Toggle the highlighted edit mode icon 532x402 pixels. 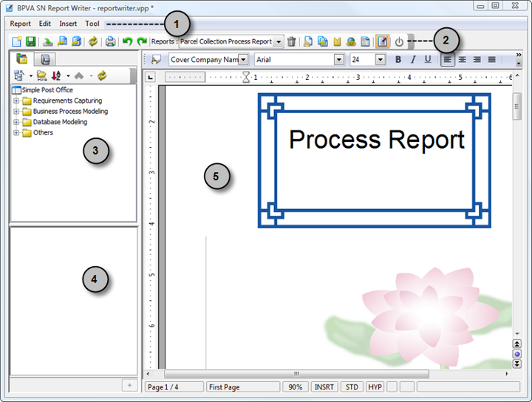coord(383,41)
